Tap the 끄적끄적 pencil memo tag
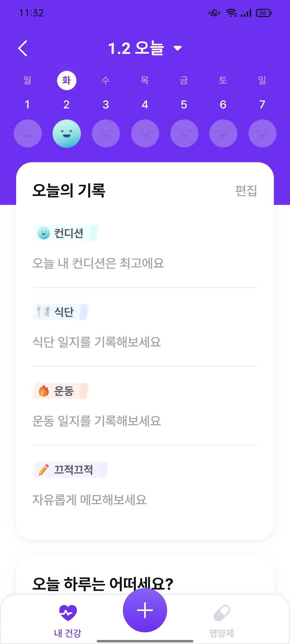 (70, 470)
